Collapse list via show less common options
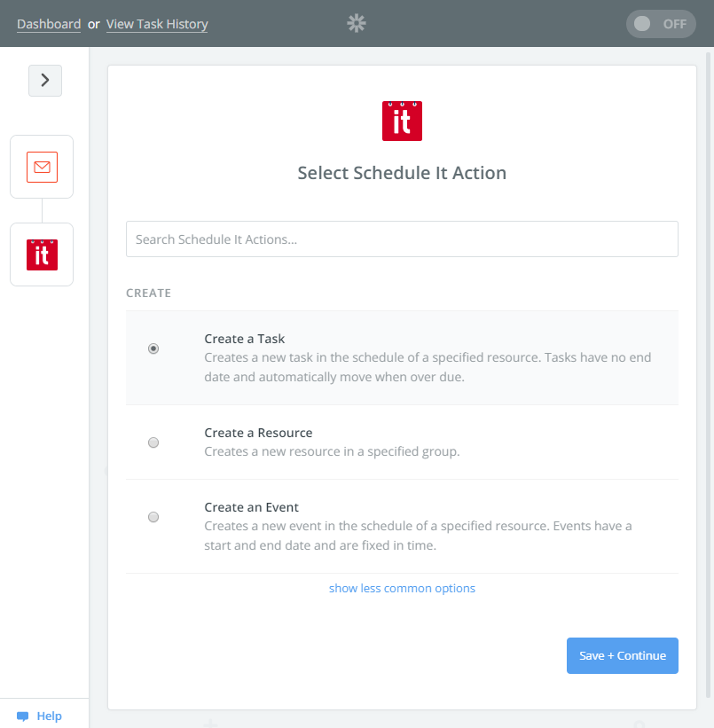 (x=402, y=588)
